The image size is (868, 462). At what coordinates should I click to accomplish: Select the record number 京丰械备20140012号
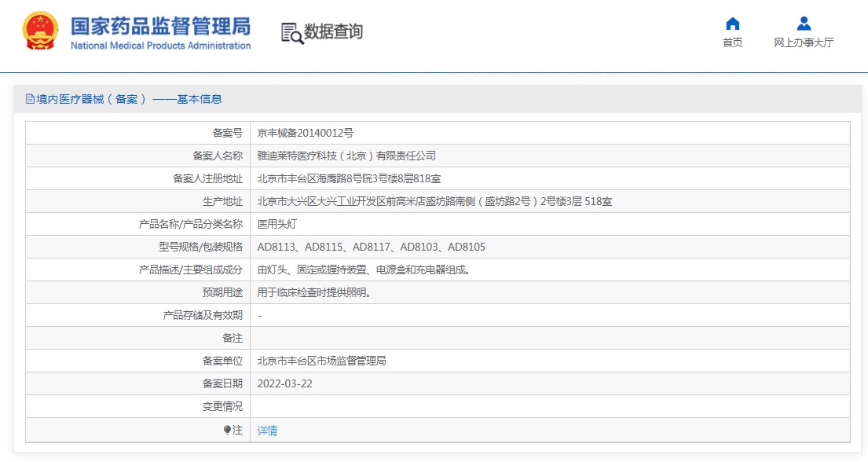point(306,133)
